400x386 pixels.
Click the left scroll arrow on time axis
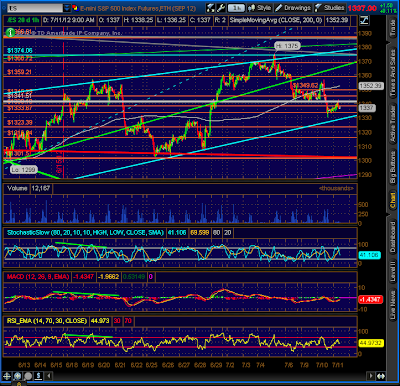click(x=49, y=376)
